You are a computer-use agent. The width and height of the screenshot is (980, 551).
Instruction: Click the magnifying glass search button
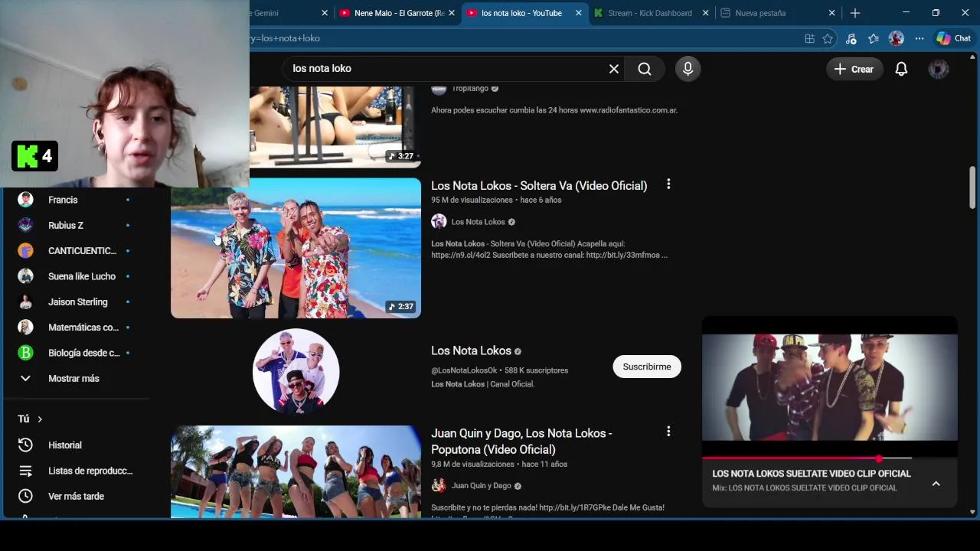645,69
